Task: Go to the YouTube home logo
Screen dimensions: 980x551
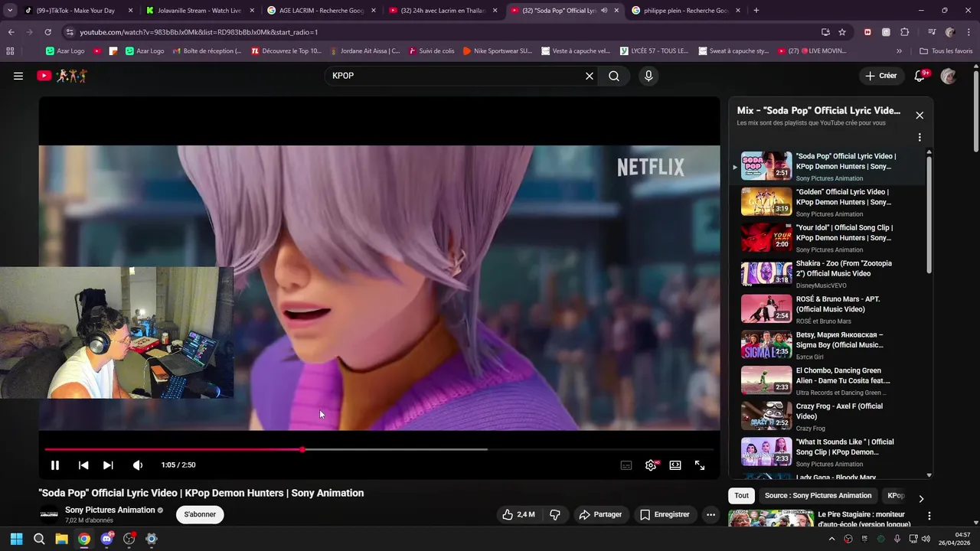Action: click(63, 76)
